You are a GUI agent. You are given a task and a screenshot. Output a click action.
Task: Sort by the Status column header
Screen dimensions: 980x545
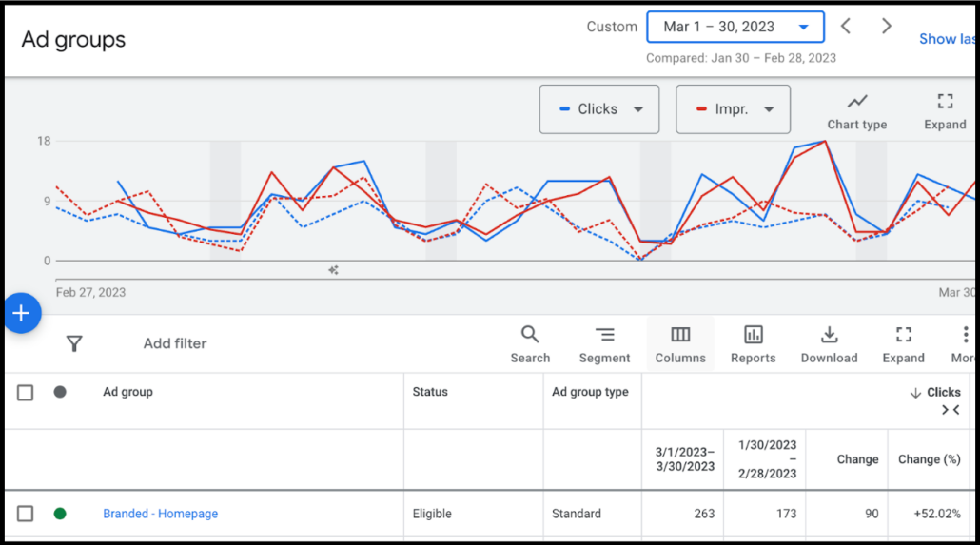(x=430, y=392)
